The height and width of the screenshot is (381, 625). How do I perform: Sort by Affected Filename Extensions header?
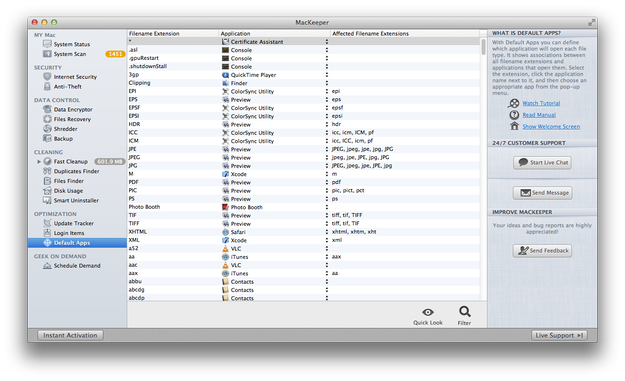(405, 33)
